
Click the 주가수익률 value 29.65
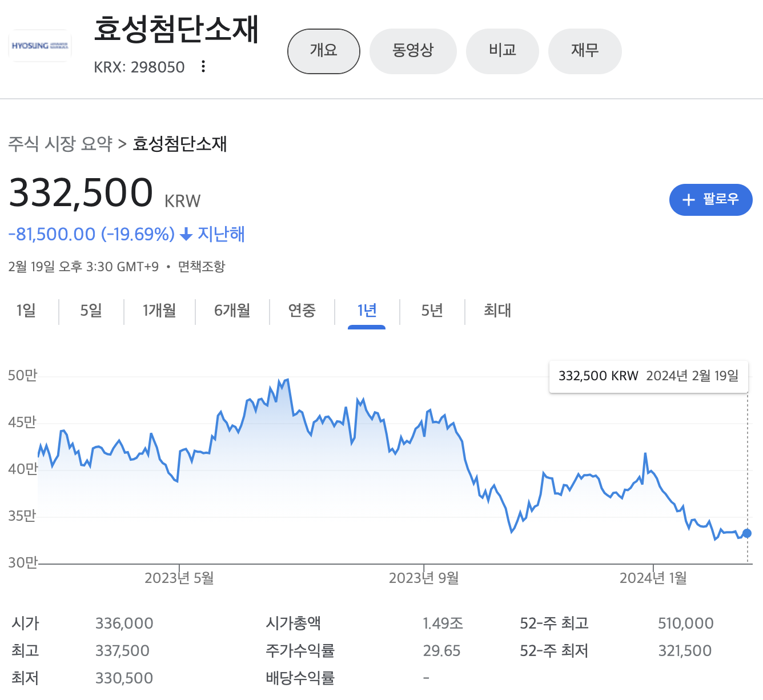point(441,651)
